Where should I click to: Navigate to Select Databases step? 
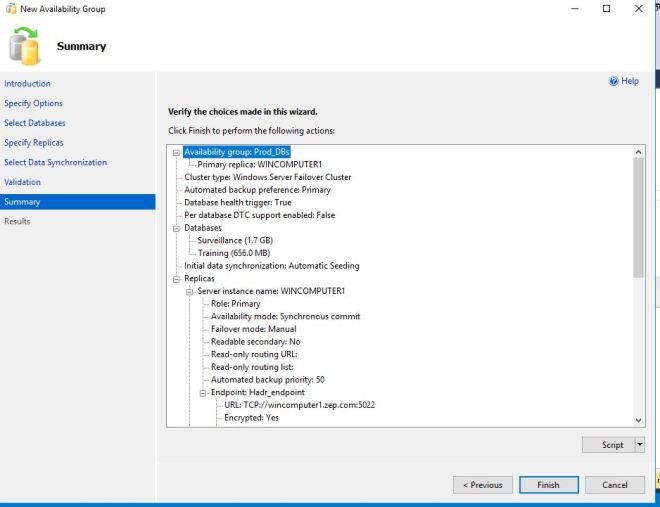pos(35,123)
